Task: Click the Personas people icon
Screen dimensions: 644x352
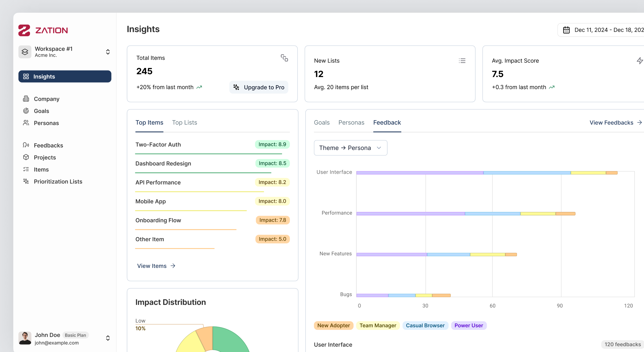Action: tap(26, 123)
